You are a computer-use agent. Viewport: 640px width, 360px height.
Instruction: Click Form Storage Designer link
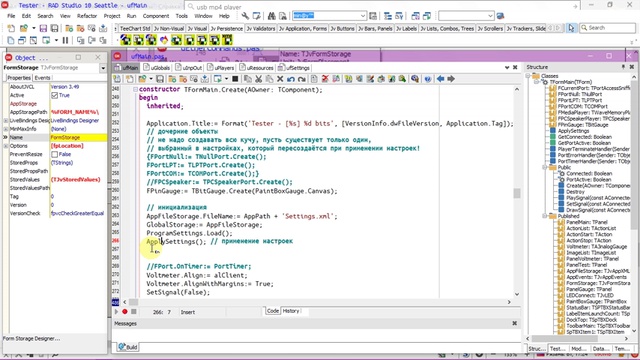(31, 338)
